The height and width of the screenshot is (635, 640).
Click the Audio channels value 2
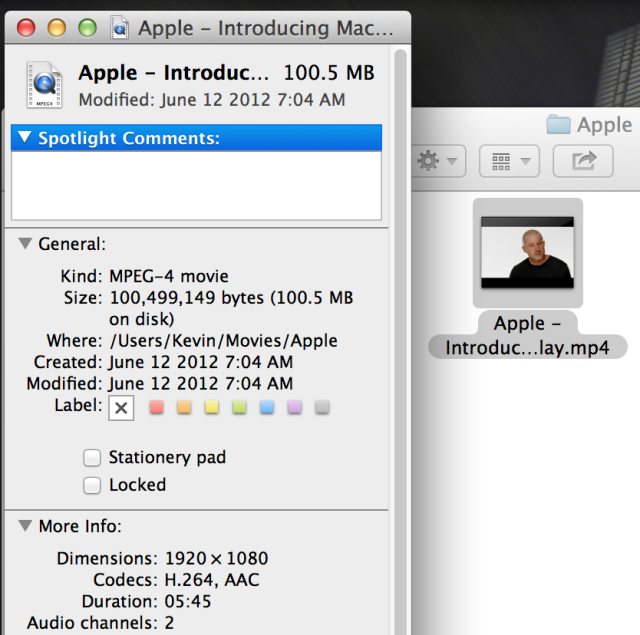coord(169,623)
